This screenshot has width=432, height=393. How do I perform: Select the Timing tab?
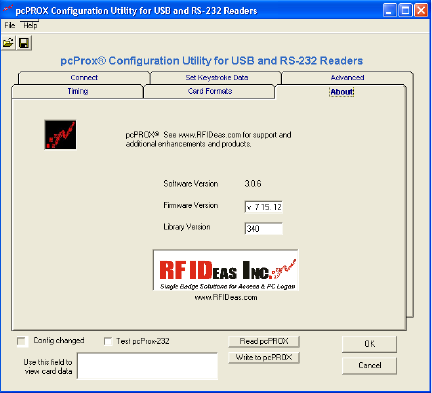[78, 91]
